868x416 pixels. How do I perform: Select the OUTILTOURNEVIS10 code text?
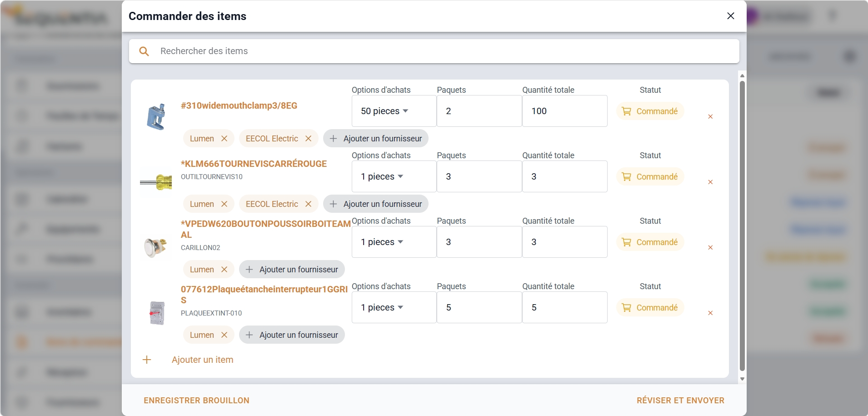tap(212, 176)
